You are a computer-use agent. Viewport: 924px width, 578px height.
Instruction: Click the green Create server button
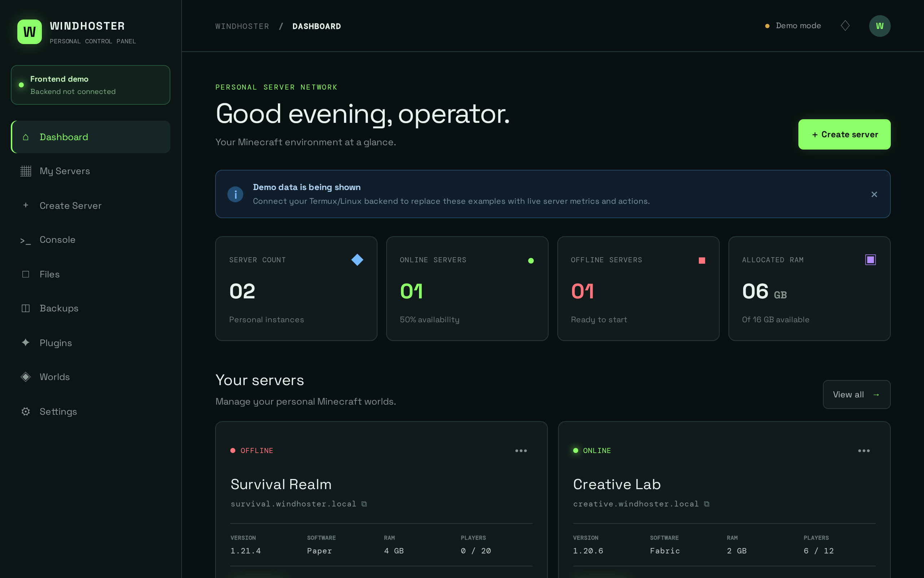click(x=844, y=134)
